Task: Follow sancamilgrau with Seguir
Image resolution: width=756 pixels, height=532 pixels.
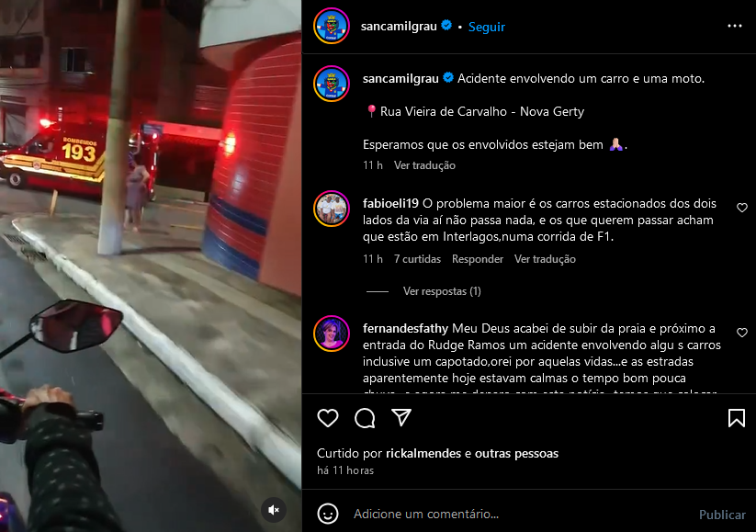Action: (x=487, y=27)
